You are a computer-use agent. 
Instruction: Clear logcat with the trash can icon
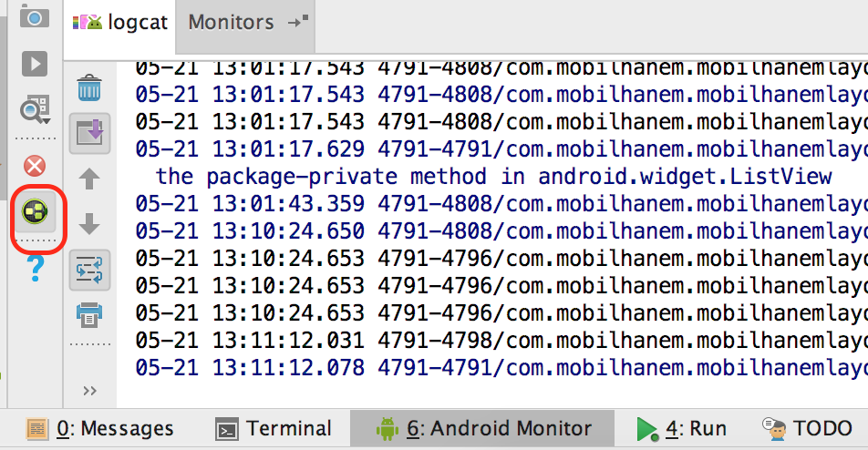(x=89, y=88)
